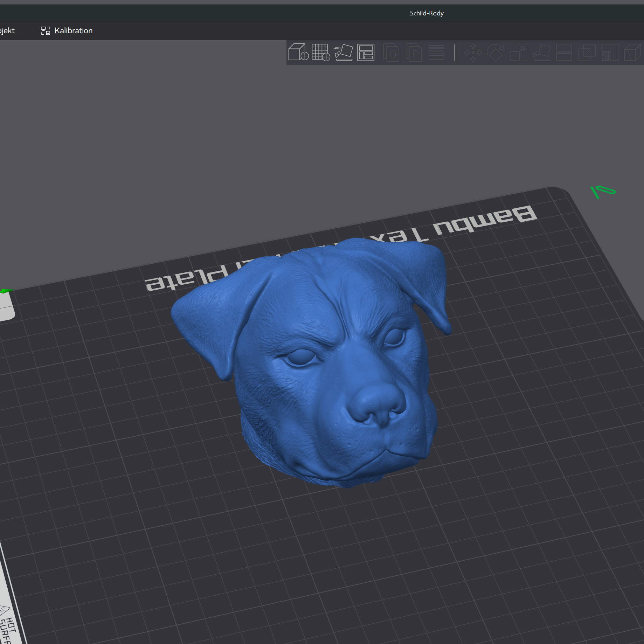
Task: Click the Schild-Rody title text
Action: (x=427, y=13)
